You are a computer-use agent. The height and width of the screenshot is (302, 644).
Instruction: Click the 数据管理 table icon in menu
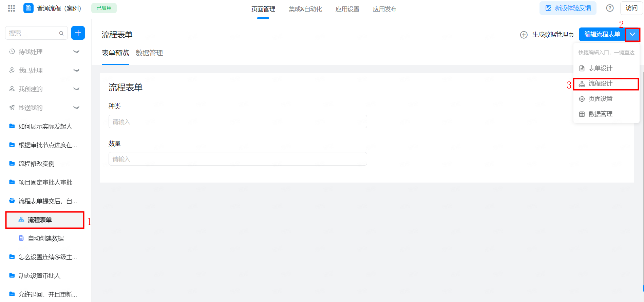582,114
